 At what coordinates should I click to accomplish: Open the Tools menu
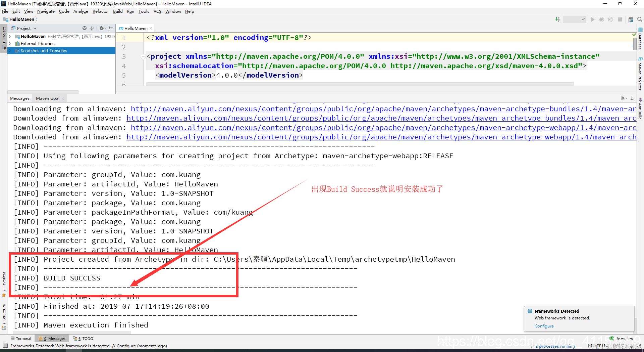[144, 11]
